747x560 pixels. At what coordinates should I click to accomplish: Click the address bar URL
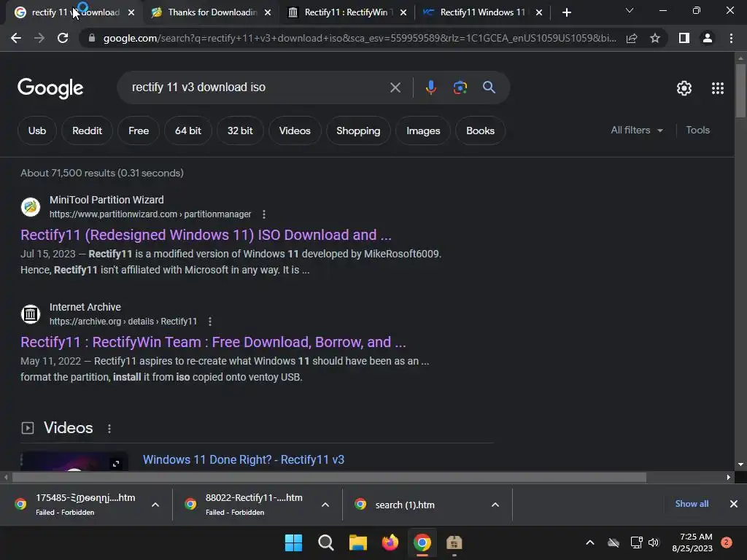click(x=360, y=38)
